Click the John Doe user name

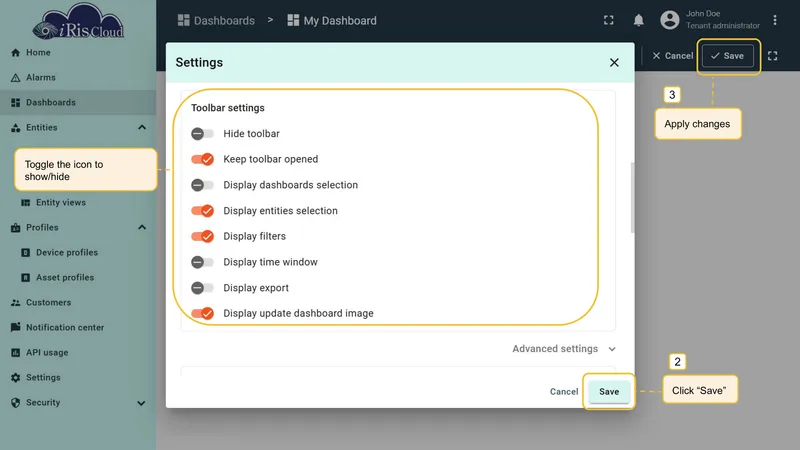pos(703,14)
